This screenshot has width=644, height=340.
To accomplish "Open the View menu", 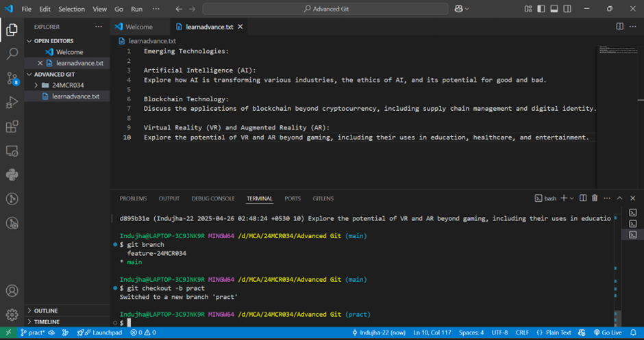I will pos(99,9).
